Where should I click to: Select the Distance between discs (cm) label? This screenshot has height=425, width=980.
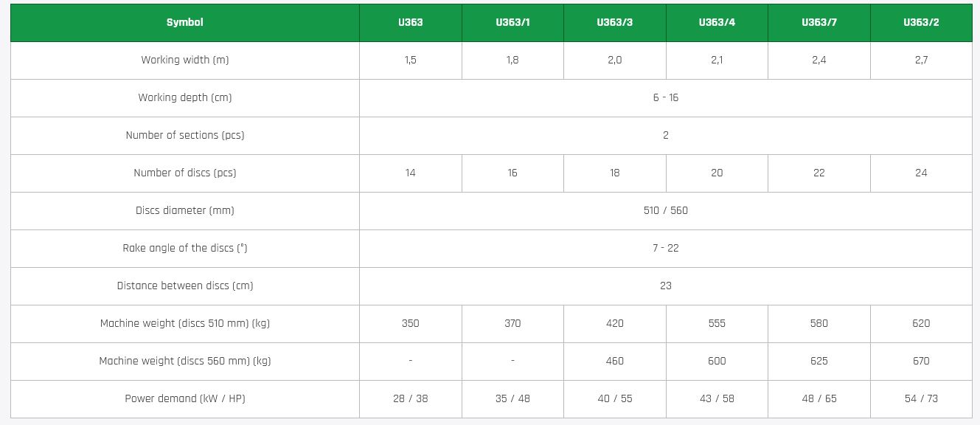click(x=185, y=286)
